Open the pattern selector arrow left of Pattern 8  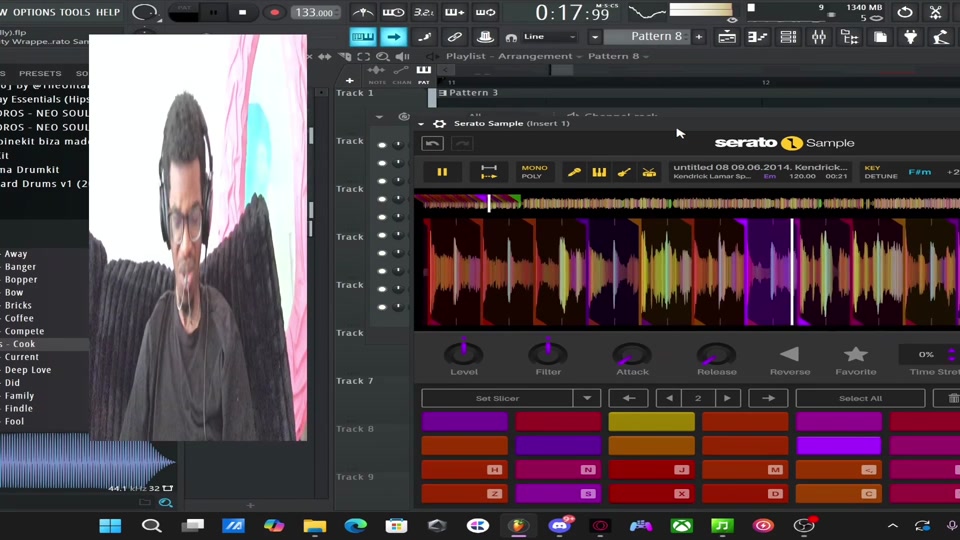coord(594,37)
